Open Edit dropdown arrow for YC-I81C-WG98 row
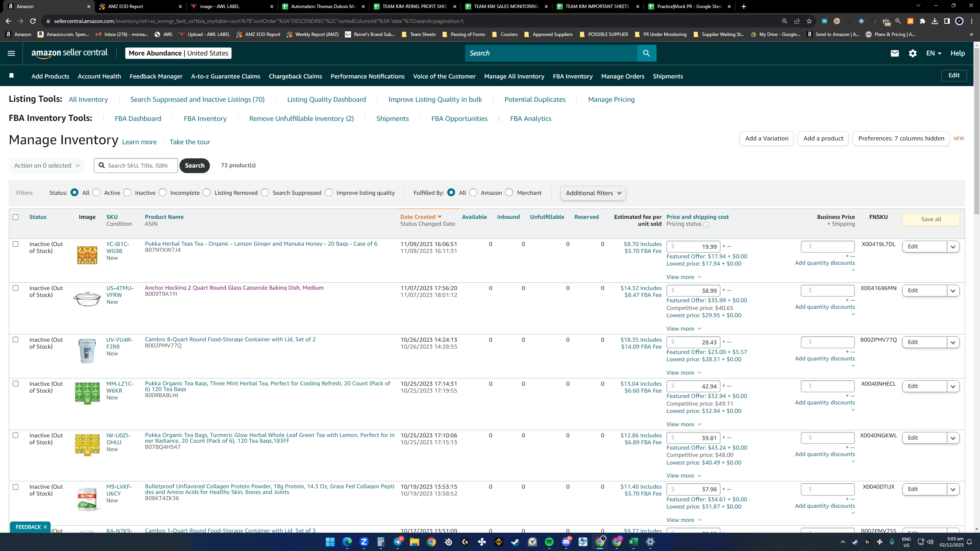 pos(953,247)
